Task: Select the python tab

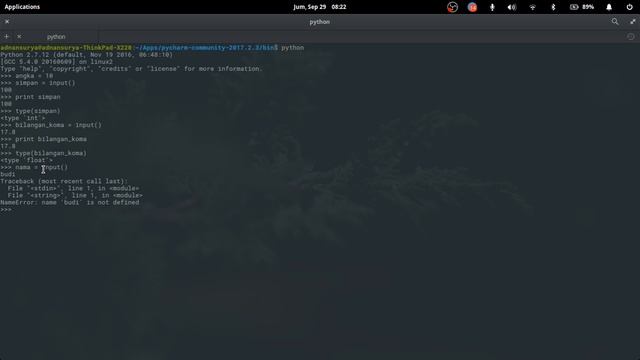Action: (x=56, y=37)
